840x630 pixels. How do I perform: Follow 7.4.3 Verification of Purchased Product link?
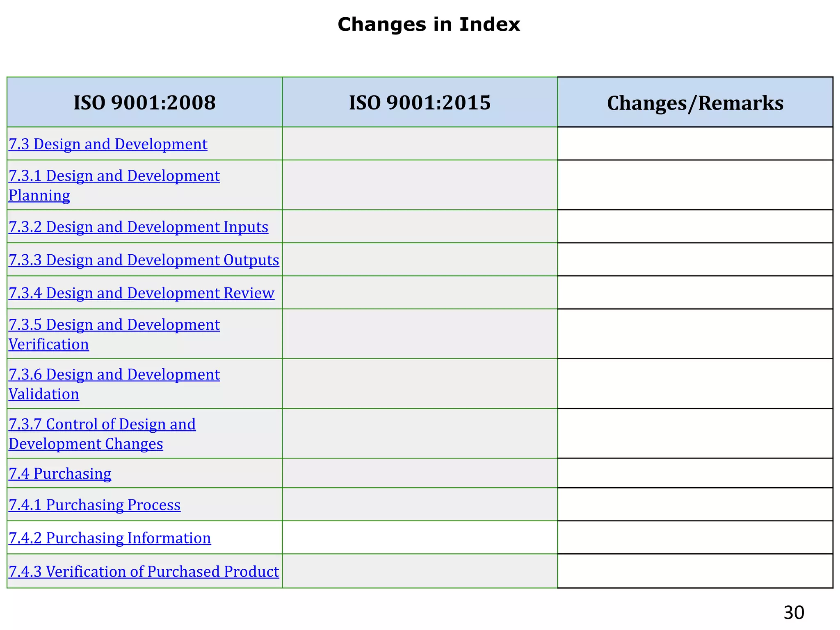pyautogui.click(x=144, y=571)
